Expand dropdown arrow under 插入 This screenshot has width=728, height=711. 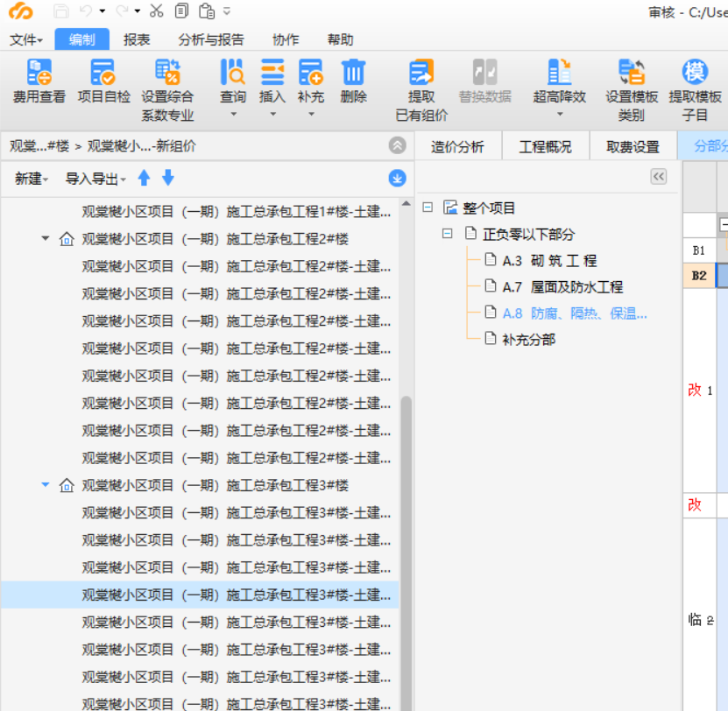coord(273,114)
